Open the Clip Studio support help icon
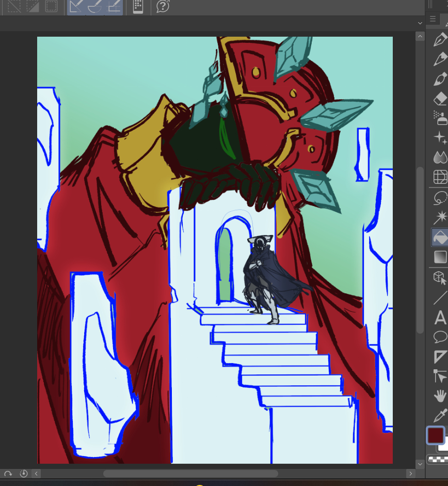 coord(163,7)
